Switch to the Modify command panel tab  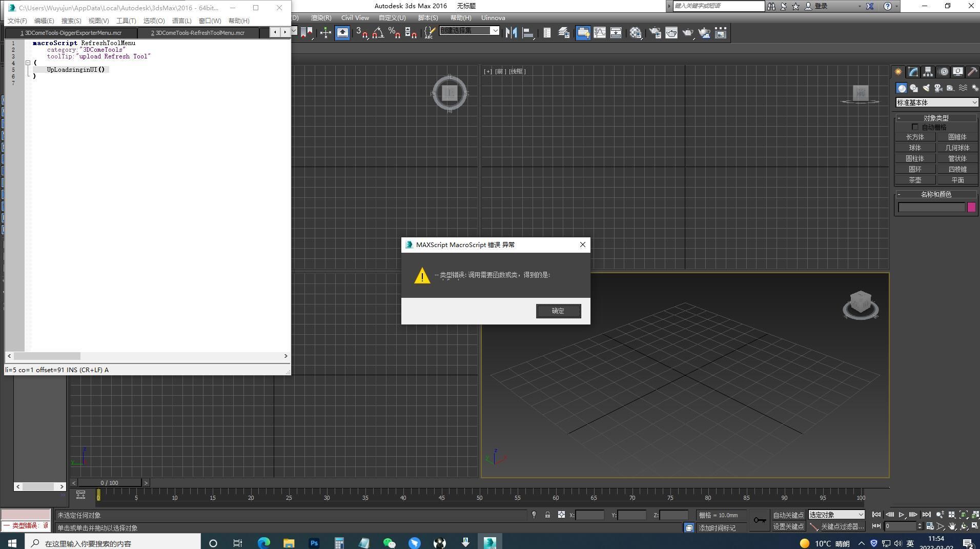click(913, 72)
